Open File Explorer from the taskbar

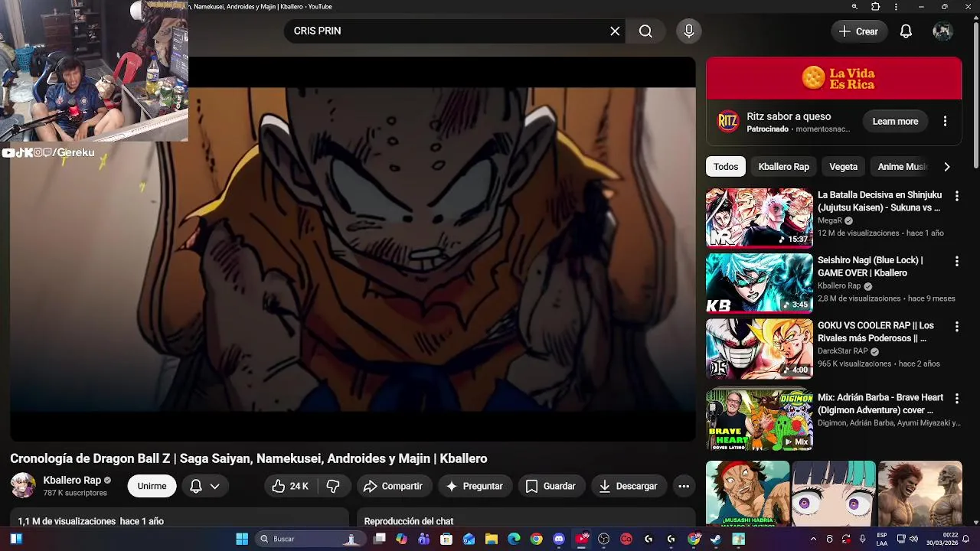tap(492, 539)
